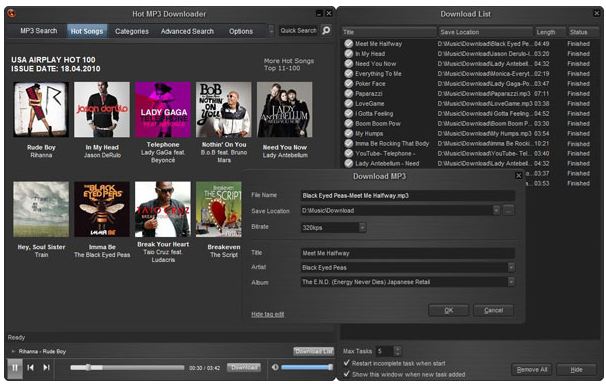This screenshot has width=606, height=384.
Task: Click the tab overflow arrow beside Options
Action: coord(271,31)
